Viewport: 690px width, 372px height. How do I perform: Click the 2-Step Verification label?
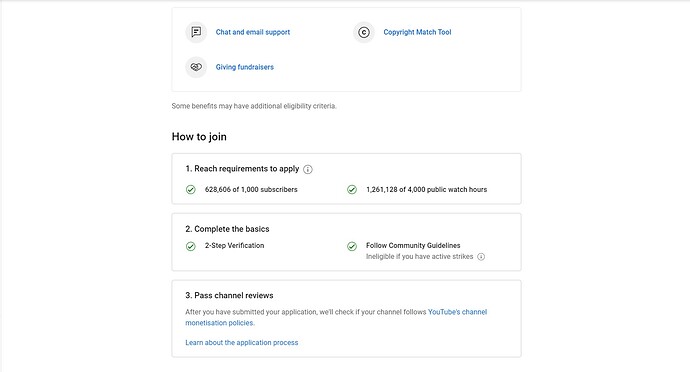(235, 245)
